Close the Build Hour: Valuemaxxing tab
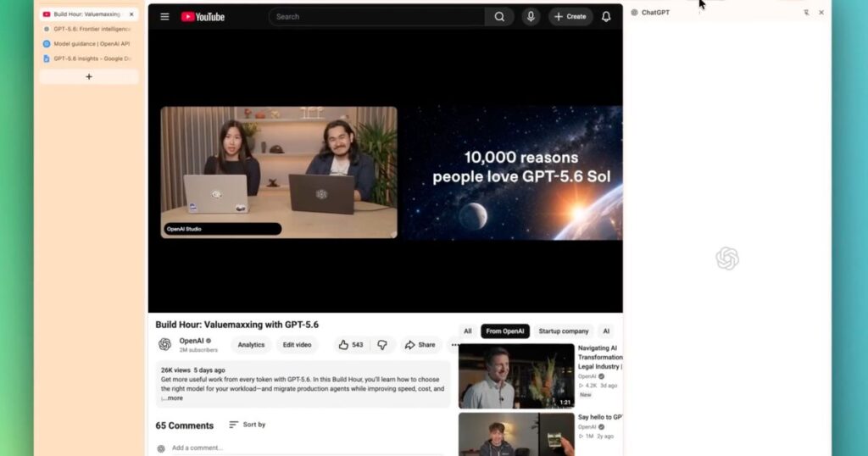 [x=131, y=14]
